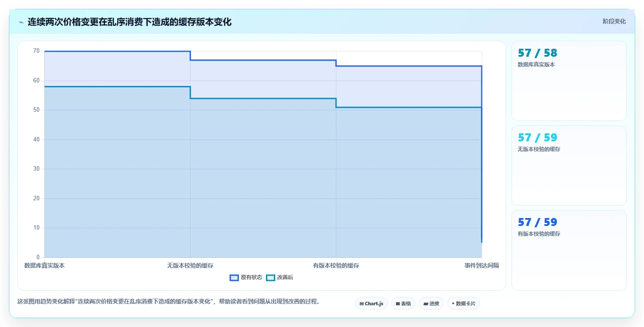
Task: Click the y-axis value 50
Action: click(x=36, y=110)
